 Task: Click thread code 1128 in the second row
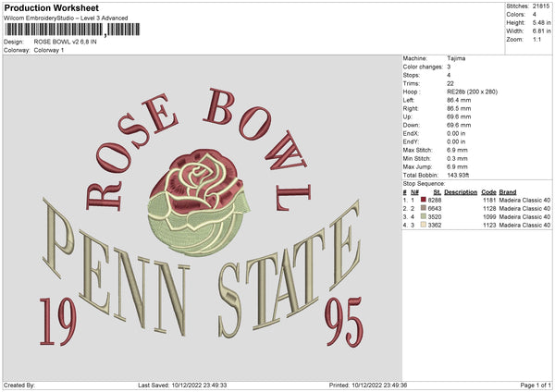click(x=489, y=208)
